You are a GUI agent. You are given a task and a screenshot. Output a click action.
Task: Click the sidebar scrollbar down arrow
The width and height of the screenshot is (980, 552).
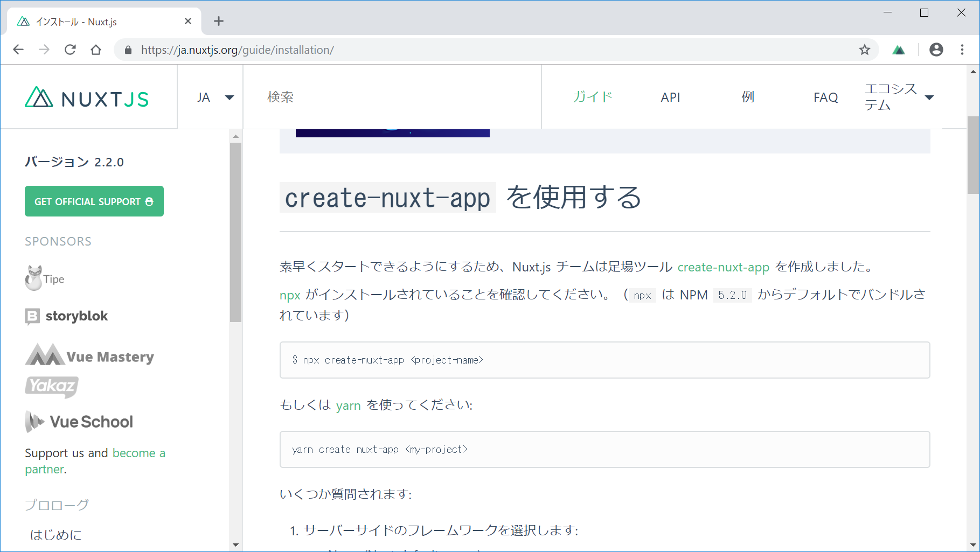tap(235, 545)
